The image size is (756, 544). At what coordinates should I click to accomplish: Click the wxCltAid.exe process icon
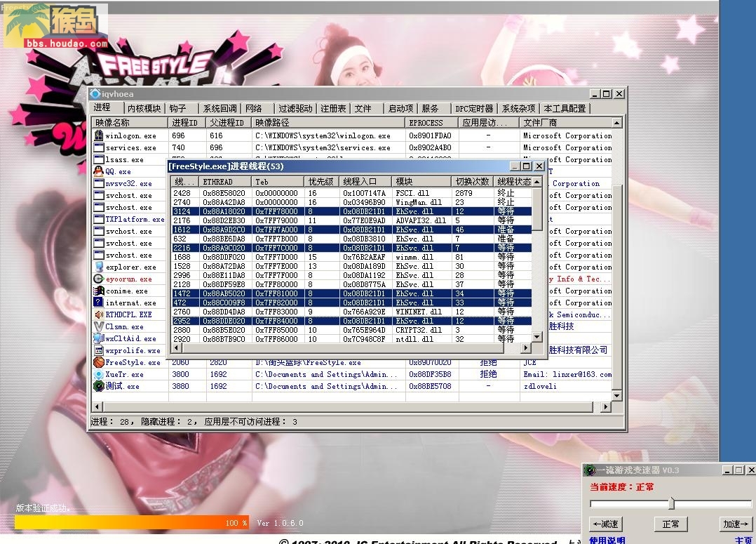[x=98, y=338]
